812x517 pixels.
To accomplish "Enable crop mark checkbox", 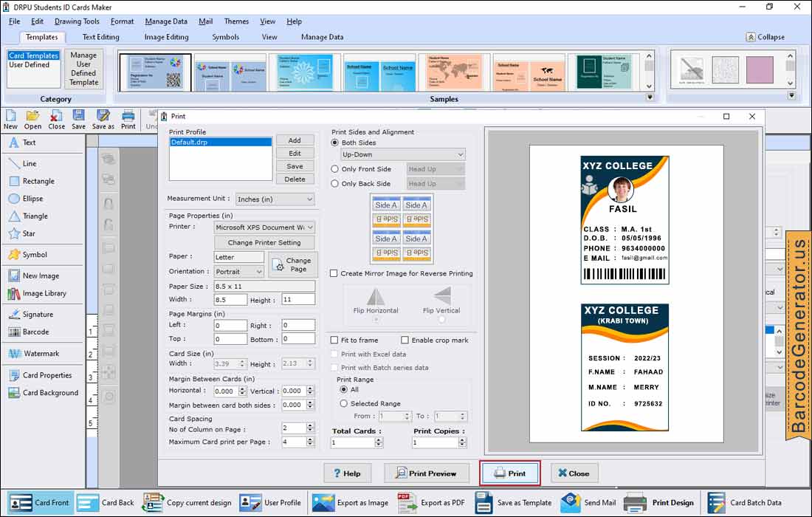I will pos(405,340).
